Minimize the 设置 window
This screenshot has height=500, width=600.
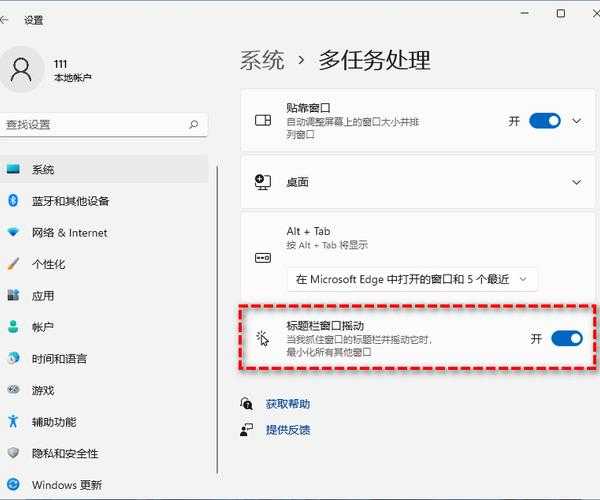(x=525, y=13)
